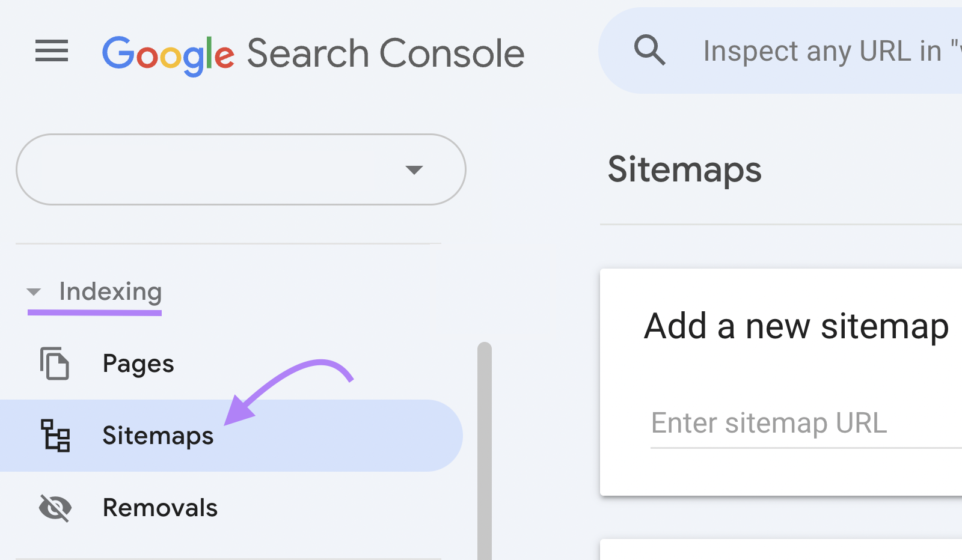962x560 pixels.
Task: Click the search magnifying glass icon
Action: 649,50
